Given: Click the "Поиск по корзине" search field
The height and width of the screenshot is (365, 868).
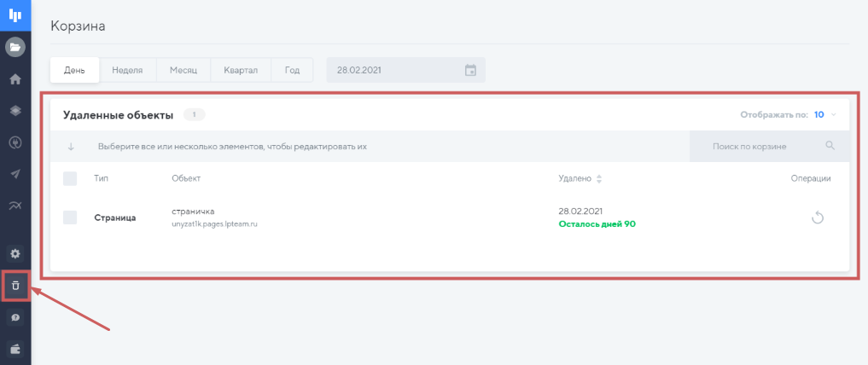Looking at the screenshot, I should coord(751,147).
